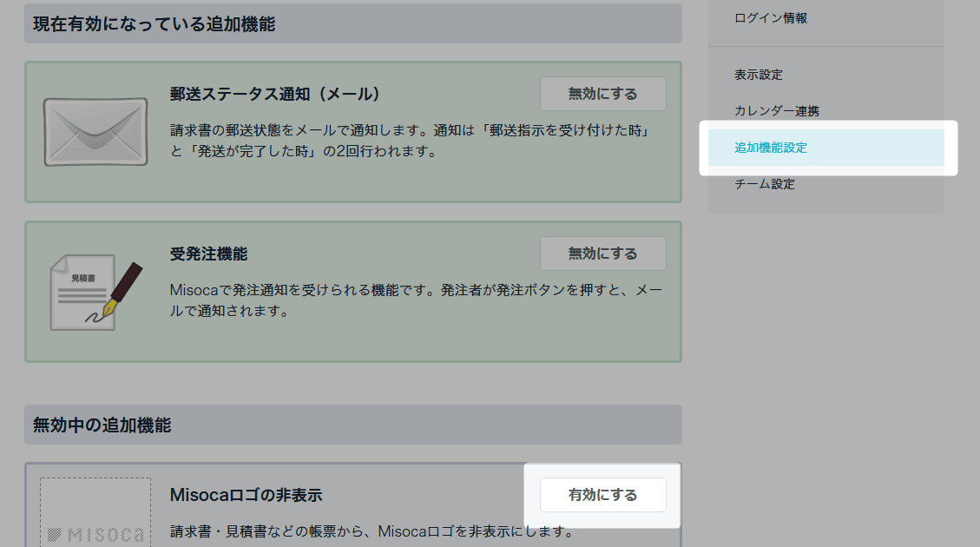Open カレンダー連携 in the sidebar

point(776,110)
